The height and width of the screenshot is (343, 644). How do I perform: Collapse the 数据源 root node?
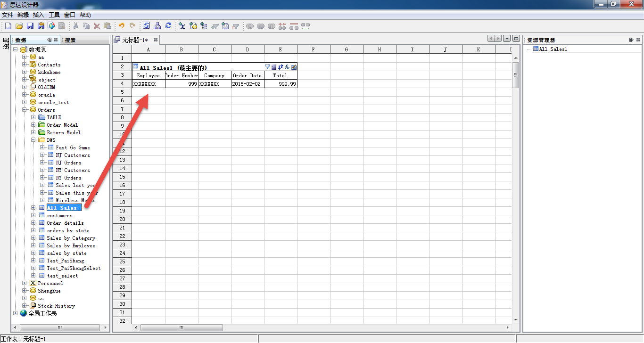pos(16,49)
